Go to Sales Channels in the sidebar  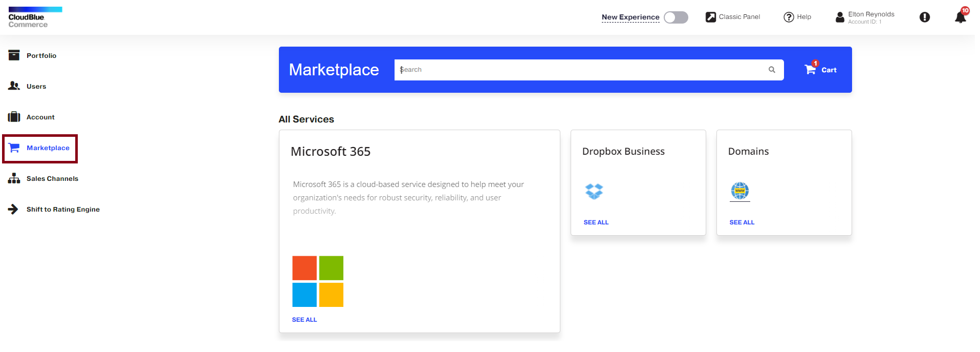(x=52, y=178)
